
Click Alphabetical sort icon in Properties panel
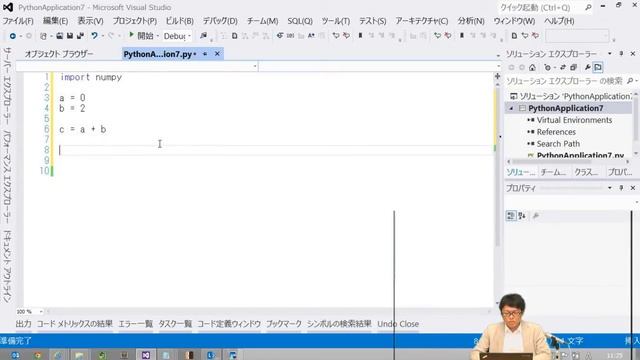click(x=522, y=216)
